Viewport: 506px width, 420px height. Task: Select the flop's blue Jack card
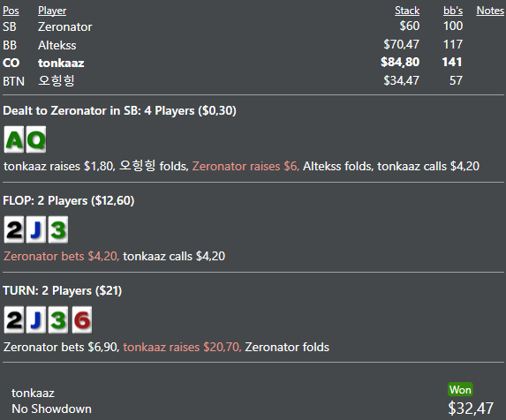tap(36, 229)
